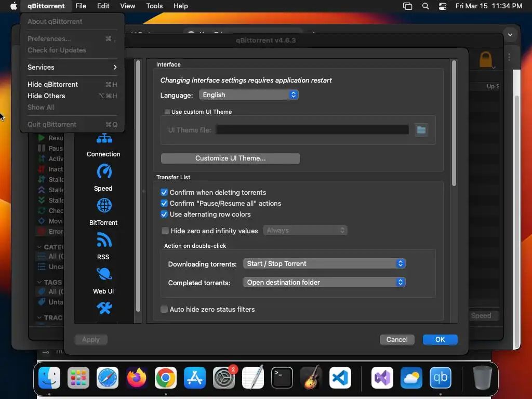Choose Hide qBittorrent menu item
The image size is (532, 399).
(72, 84)
